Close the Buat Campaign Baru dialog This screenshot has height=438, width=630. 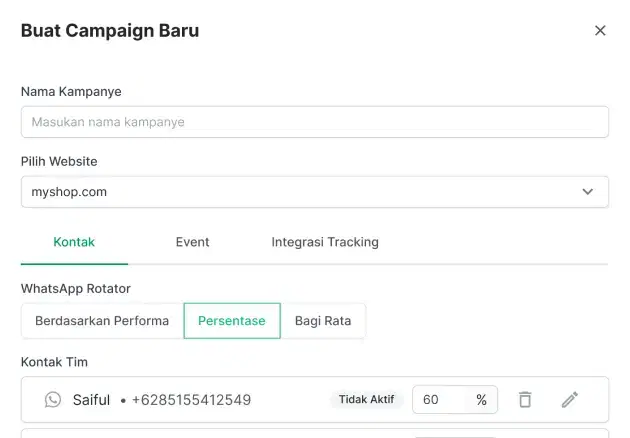tap(600, 31)
